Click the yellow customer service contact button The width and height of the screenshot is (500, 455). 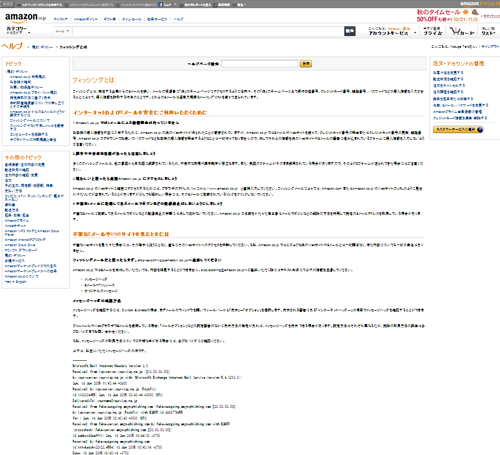click(458, 129)
